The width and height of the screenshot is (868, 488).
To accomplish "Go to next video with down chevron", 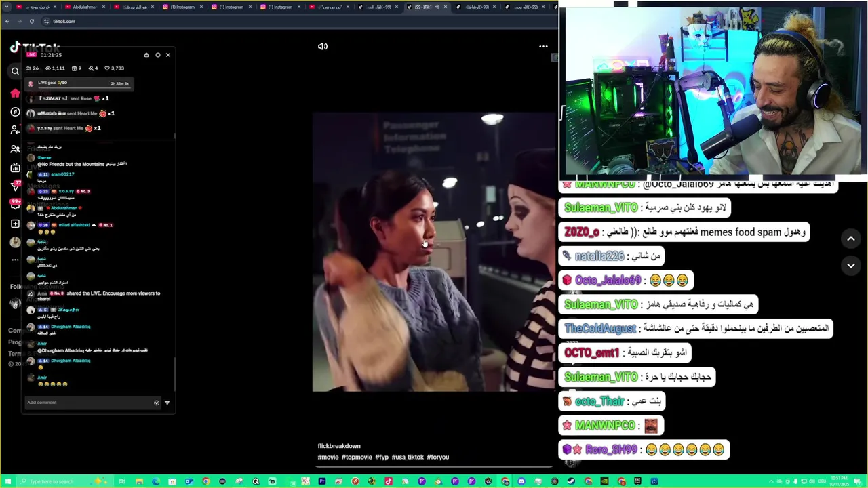I will 850,266.
